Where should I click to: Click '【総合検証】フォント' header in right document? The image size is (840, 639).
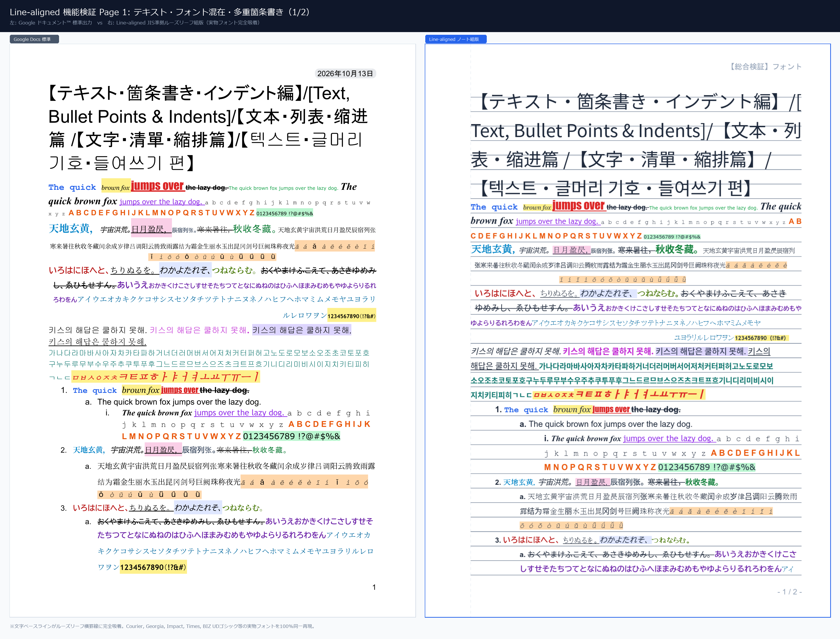765,67
